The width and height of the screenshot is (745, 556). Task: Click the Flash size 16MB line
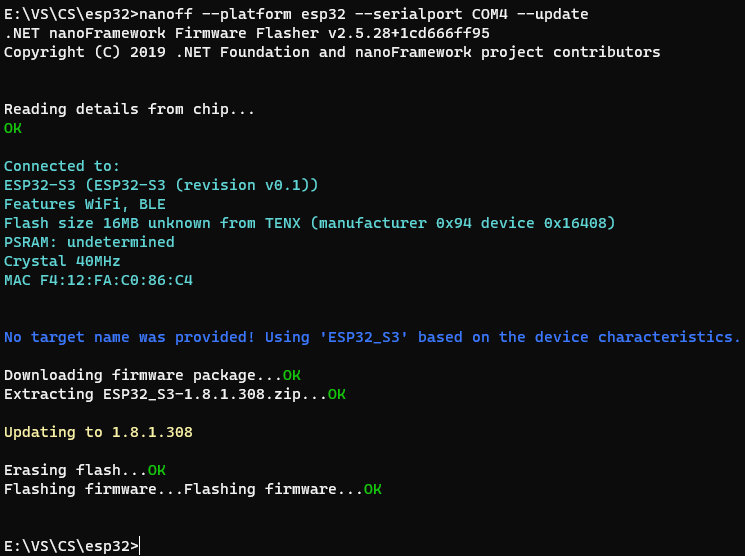point(310,223)
